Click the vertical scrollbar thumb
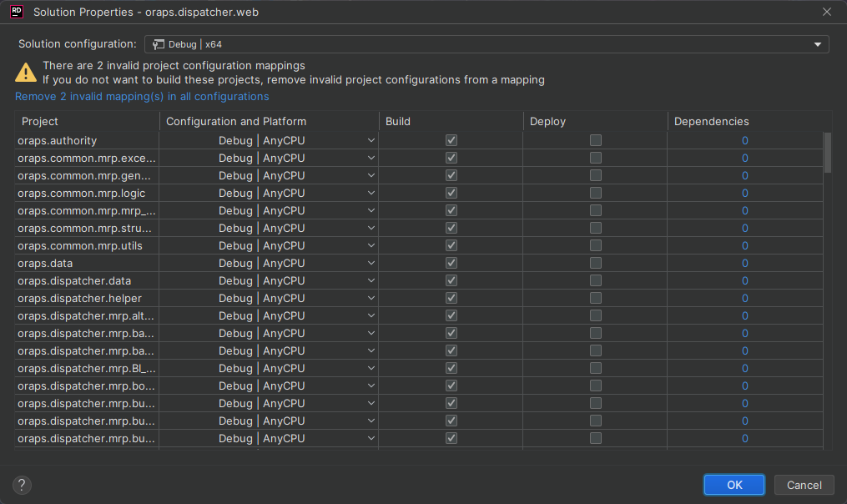The height and width of the screenshot is (504, 847). click(828, 152)
